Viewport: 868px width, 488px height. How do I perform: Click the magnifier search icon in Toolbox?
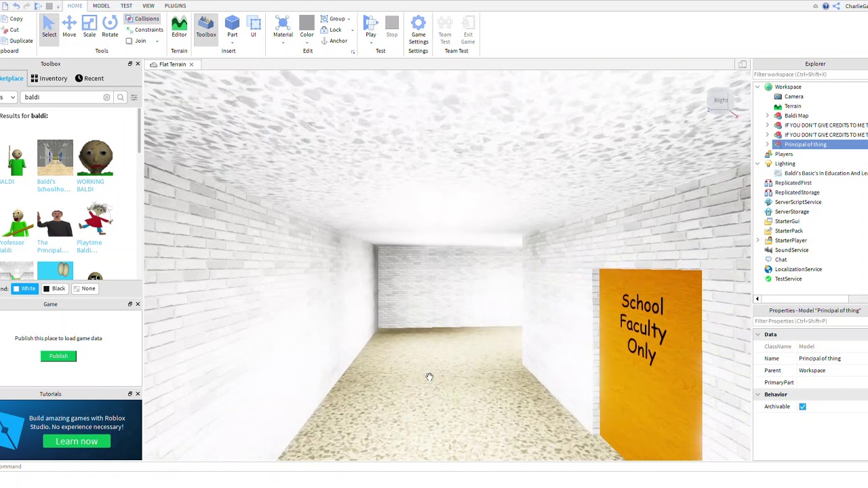point(121,98)
